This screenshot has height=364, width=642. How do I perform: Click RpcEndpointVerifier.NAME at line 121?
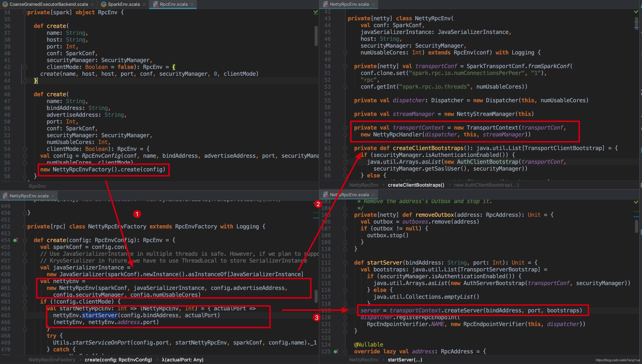pos(405,324)
